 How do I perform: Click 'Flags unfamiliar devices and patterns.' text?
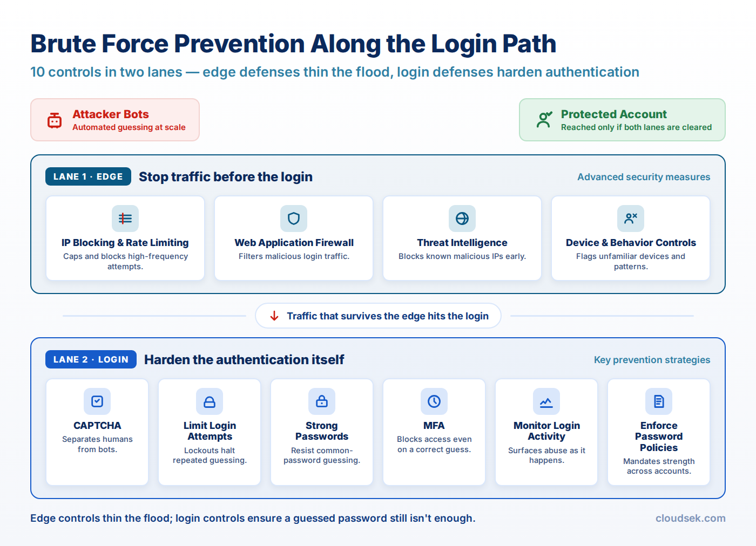click(x=631, y=262)
